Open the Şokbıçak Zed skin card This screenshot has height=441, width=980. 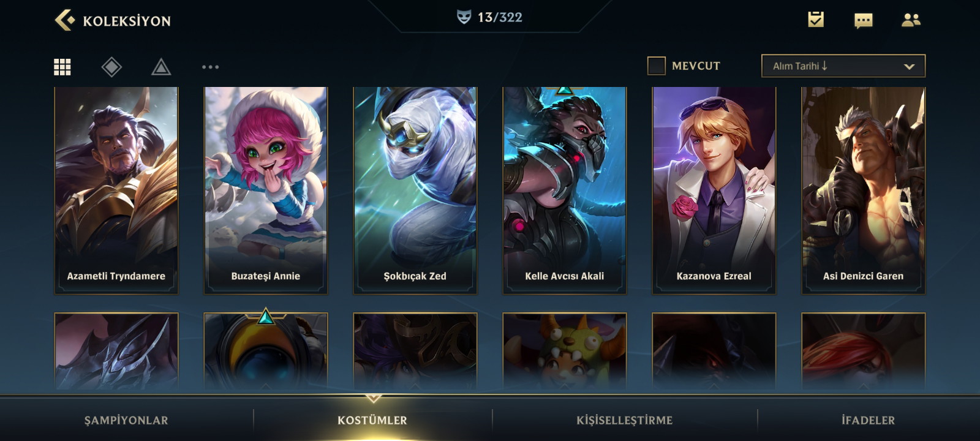coord(415,190)
